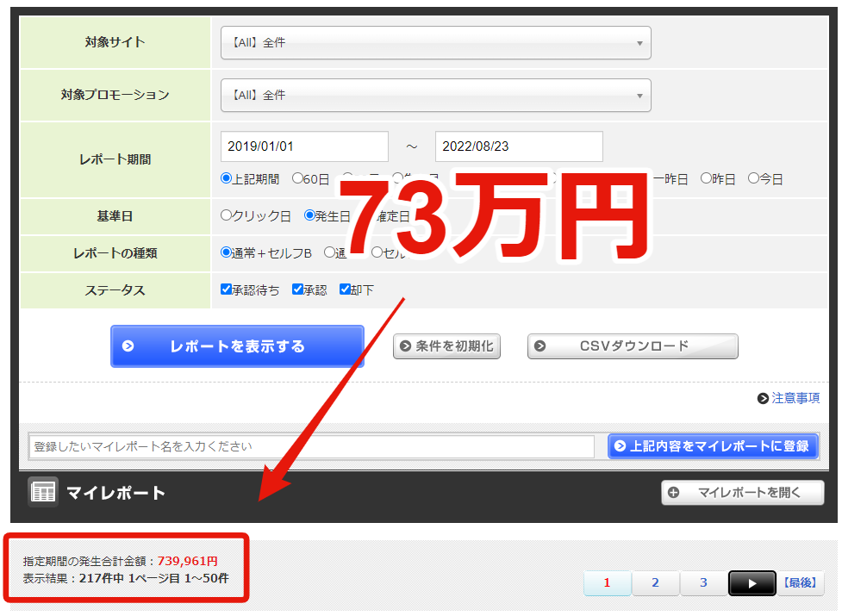This screenshot has width=842, height=616.
Task: Download the report via CSVダウンロード
Action: [x=633, y=346]
